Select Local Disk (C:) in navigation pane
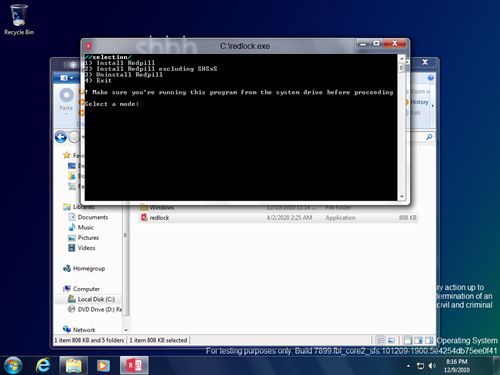This screenshot has width=500, height=375. (x=96, y=299)
